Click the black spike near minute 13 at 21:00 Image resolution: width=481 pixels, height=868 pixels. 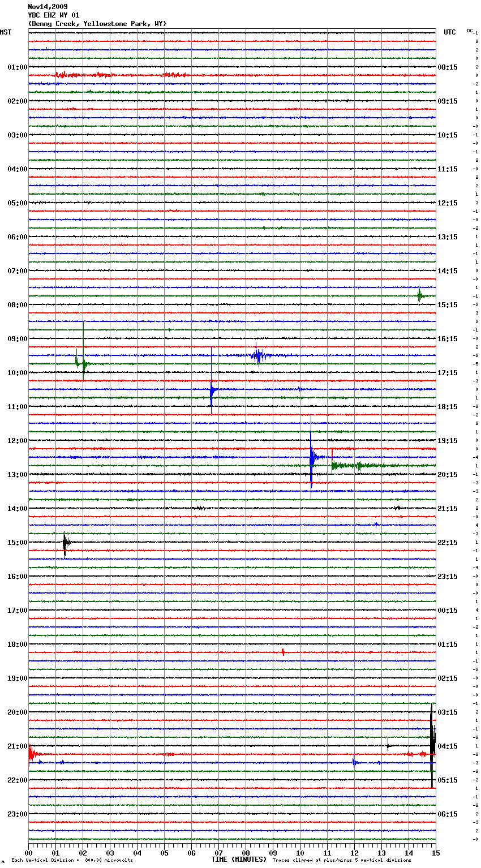point(388,745)
